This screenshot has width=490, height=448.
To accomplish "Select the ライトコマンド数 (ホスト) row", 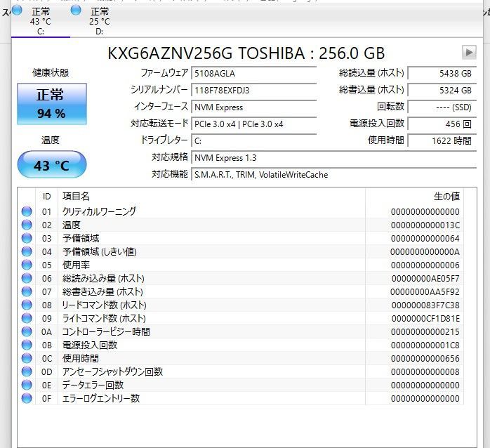I will [x=241, y=319].
